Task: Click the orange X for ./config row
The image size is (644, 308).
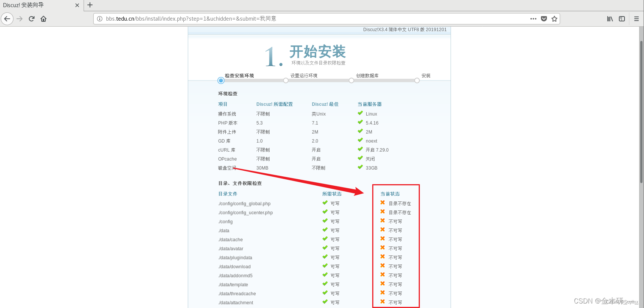Action: click(x=382, y=221)
